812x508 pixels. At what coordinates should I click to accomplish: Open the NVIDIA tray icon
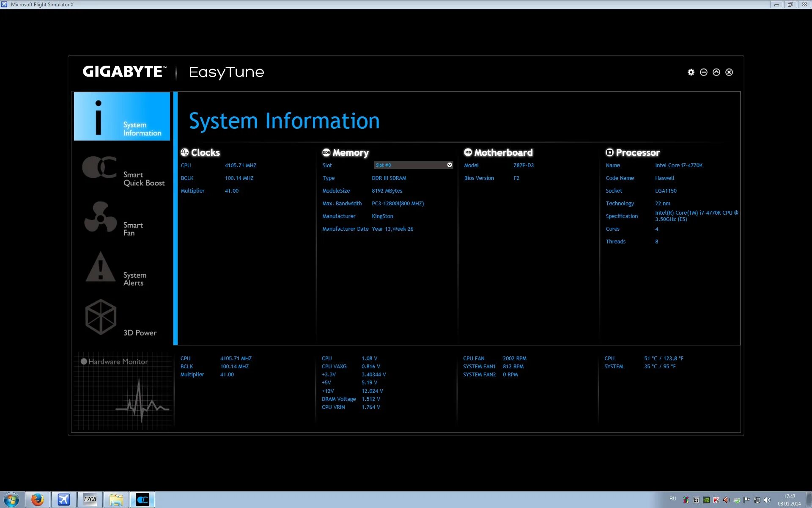[x=706, y=500]
